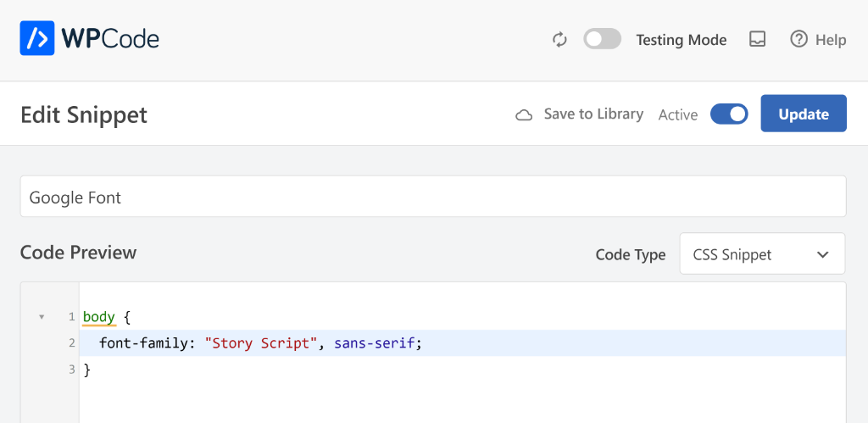The image size is (868, 423).
Task: Open the Code Type dropdown
Action: (762, 254)
